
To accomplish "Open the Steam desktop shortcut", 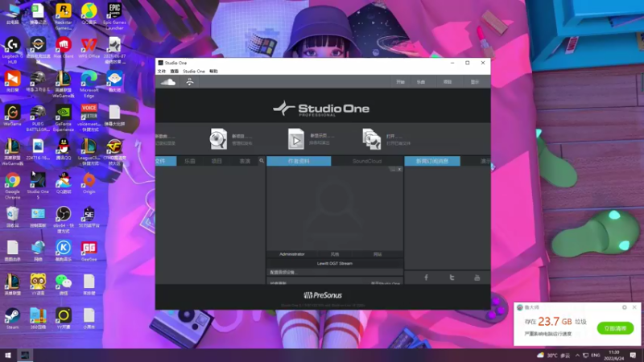I will pos(12,319).
